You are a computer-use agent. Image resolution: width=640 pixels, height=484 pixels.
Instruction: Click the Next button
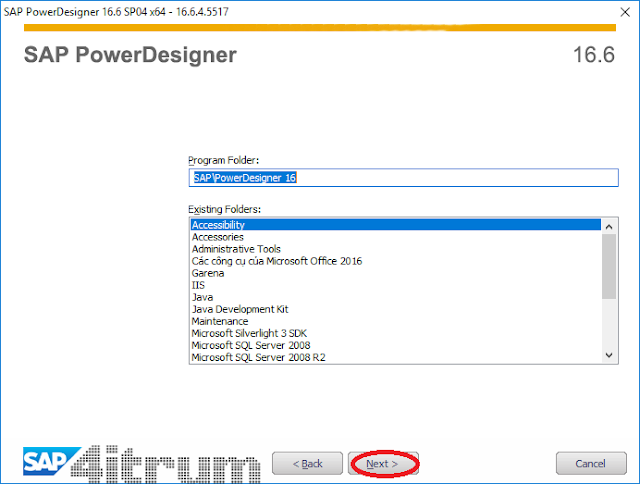click(383, 464)
